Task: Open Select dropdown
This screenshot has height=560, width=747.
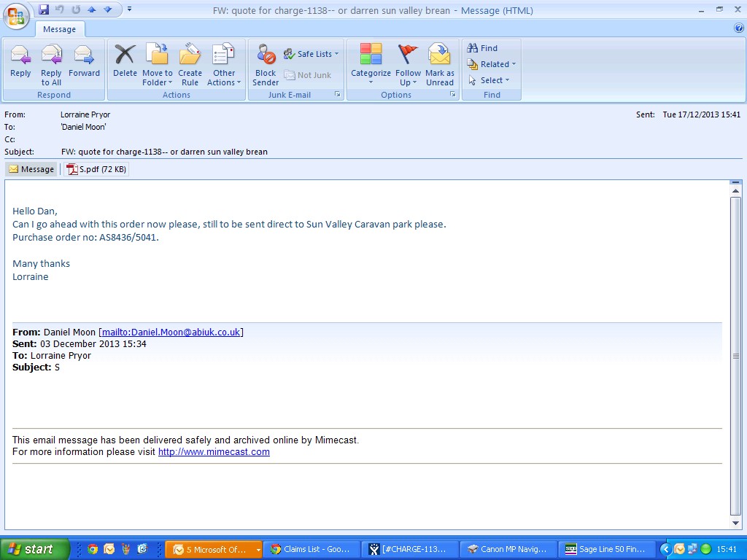Action: click(489, 80)
